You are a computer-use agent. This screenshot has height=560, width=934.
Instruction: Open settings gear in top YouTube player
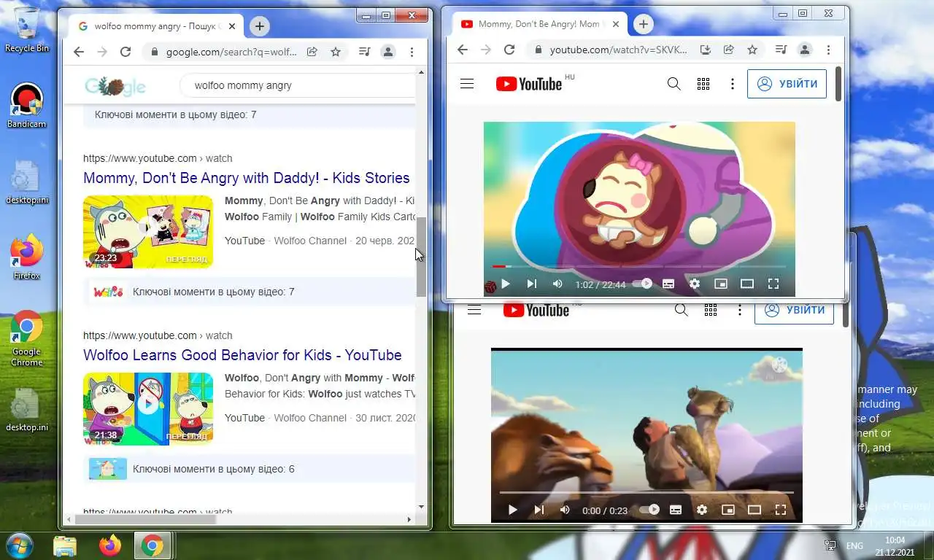pos(695,284)
